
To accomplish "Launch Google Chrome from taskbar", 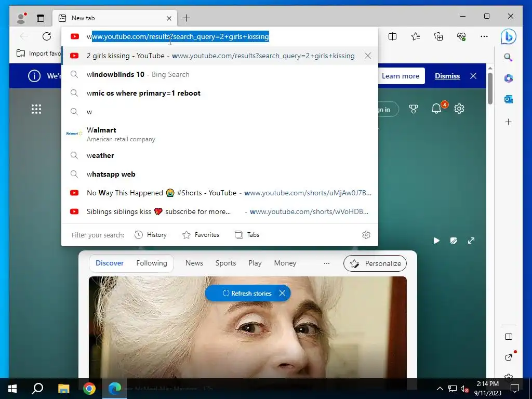I will pos(89,389).
